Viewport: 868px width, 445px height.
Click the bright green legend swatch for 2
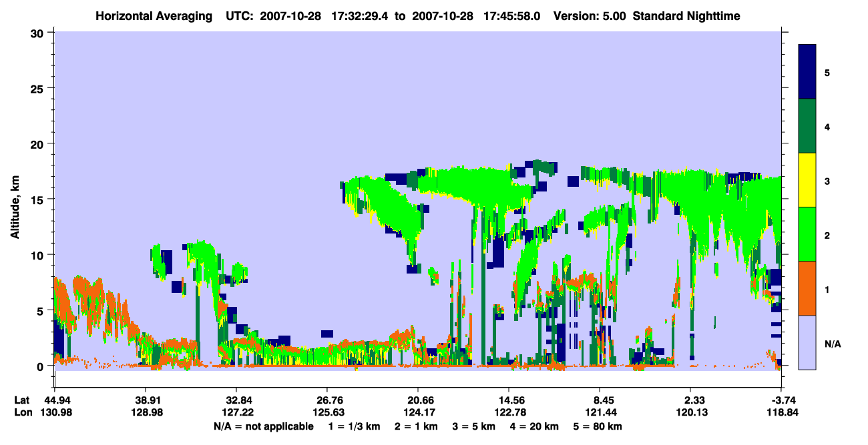click(807, 234)
